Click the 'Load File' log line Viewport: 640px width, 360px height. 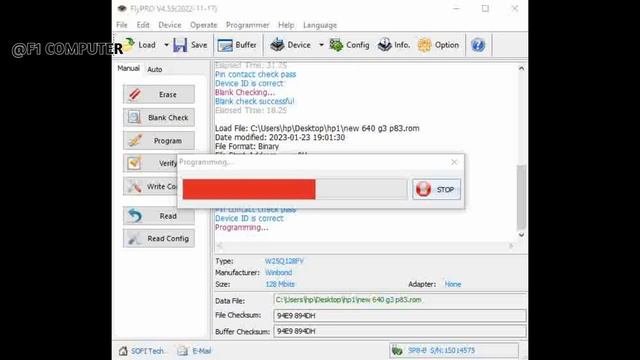click(x=317, y=128)
